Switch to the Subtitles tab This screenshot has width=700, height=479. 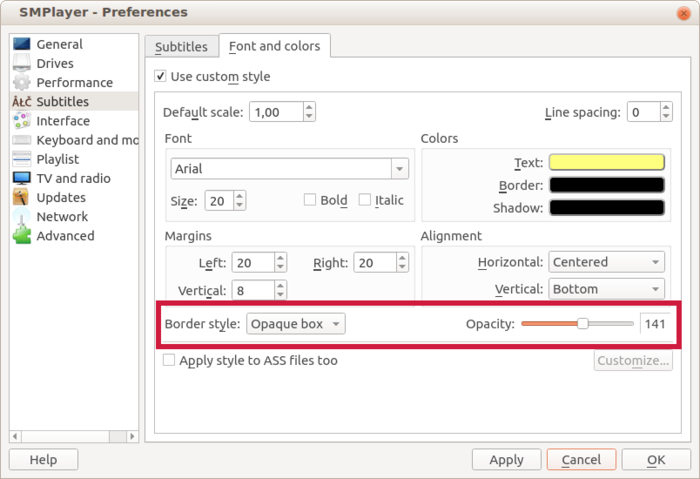point(181,47)
